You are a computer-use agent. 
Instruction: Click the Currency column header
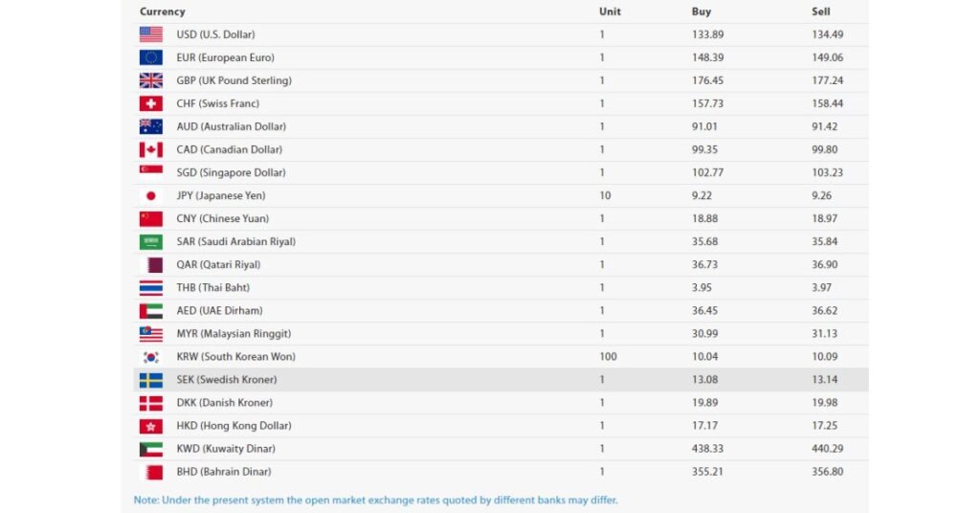click(163, 11)
